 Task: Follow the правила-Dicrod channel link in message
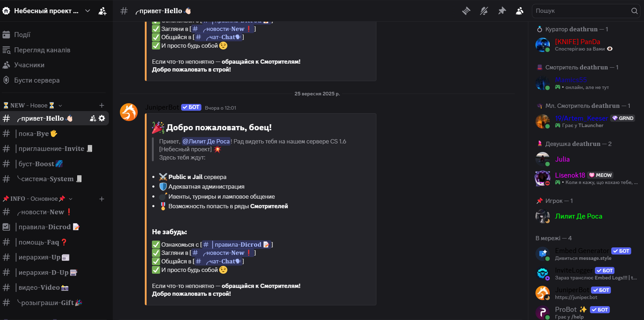[238, 245]
